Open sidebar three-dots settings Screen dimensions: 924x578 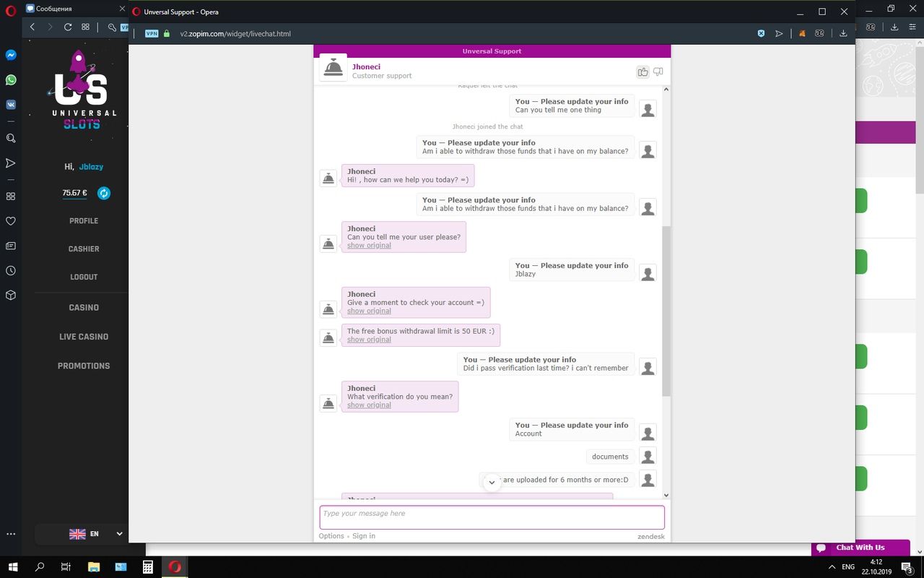pyautogui.click(x=11, y=534)
